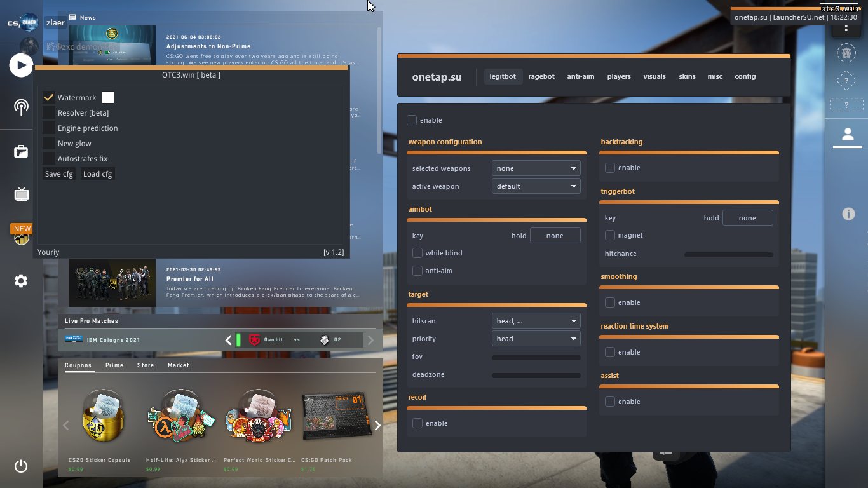Screen dimensions: 868x488
Task: Select the Market store tab
Action: point(179,365)
